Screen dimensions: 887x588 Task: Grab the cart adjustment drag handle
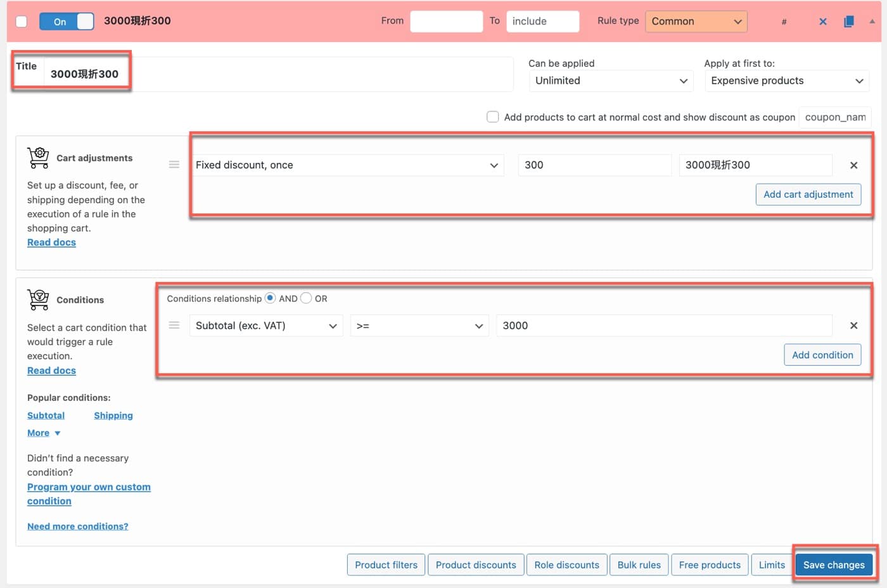[174, 165]
